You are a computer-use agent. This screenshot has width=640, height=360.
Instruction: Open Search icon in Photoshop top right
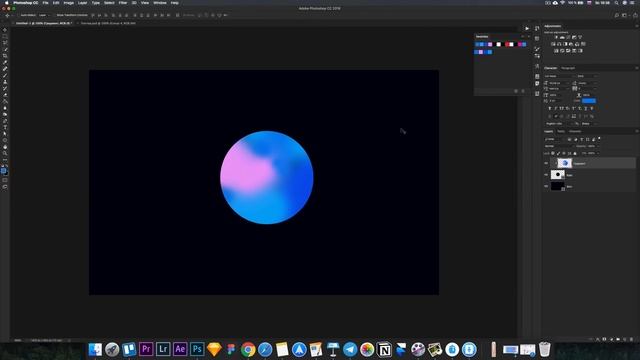pyautogui.click(x=617, y=15)
